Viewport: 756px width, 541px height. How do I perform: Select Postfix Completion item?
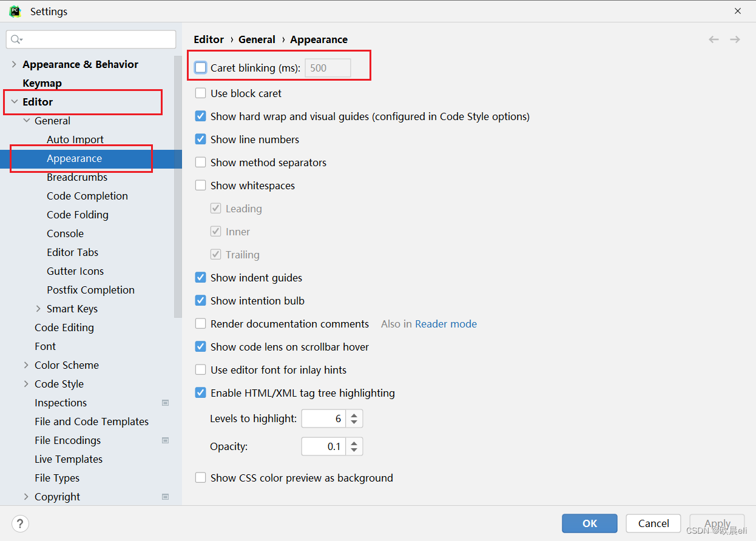point(90,290)
